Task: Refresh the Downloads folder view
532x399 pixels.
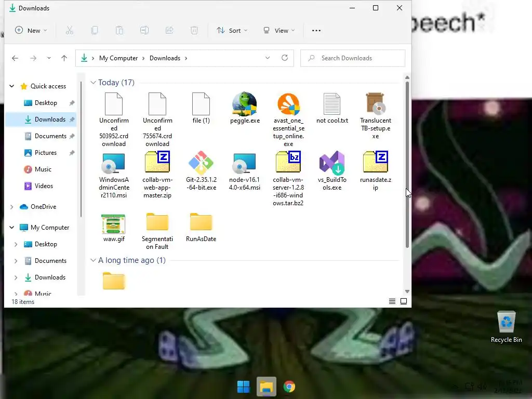Action: pyautogui.click(x=285, y=58)
